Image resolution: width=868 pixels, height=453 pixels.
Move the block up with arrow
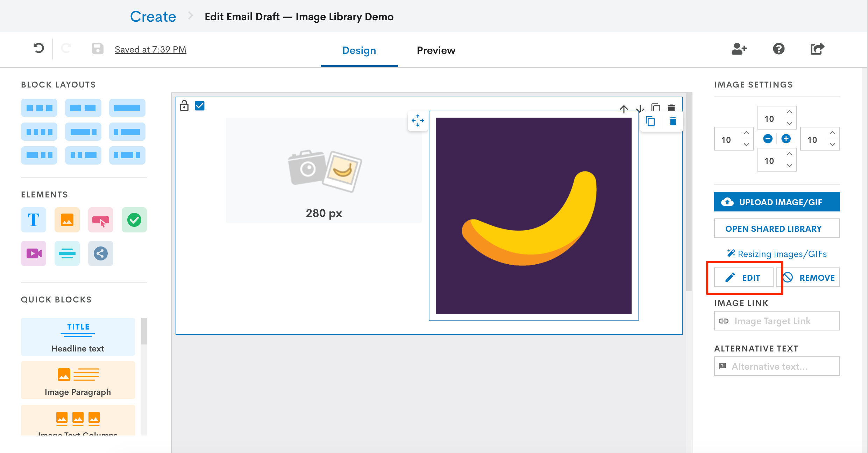click(x=624, y=109)
